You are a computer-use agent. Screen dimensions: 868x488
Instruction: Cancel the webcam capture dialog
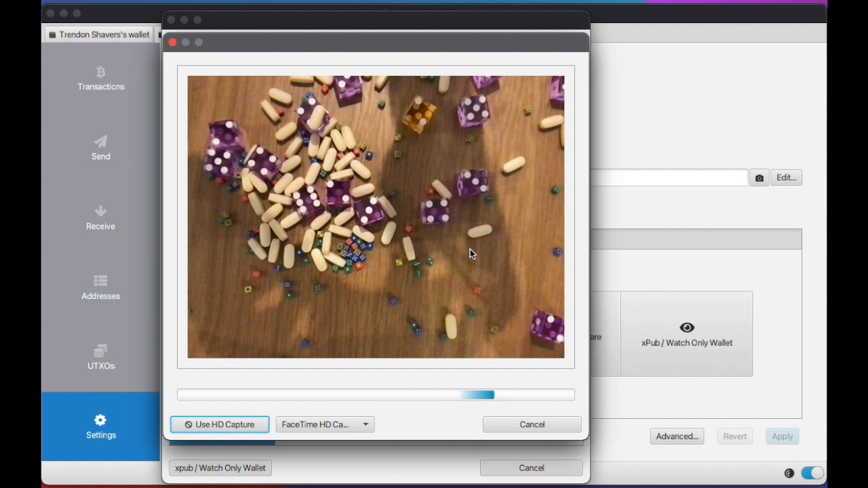coord(532,424)
